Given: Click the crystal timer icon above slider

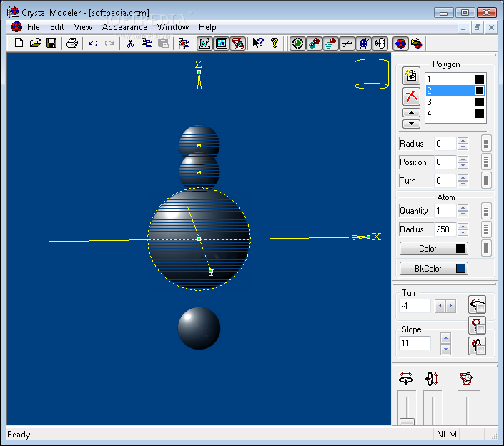Looking at the screenshot, I should click(465, 378).
